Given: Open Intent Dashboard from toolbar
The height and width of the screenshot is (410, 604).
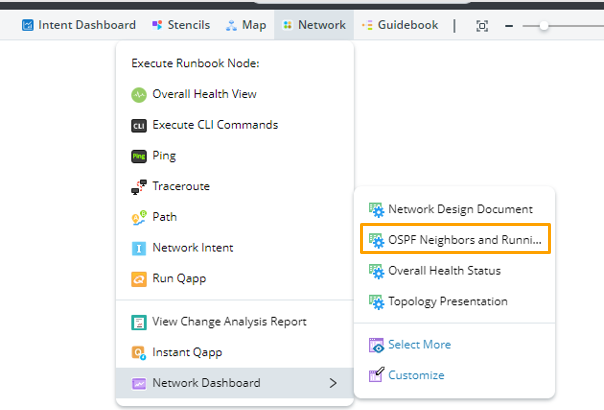Looking at the screenshot, I should 78,25.
